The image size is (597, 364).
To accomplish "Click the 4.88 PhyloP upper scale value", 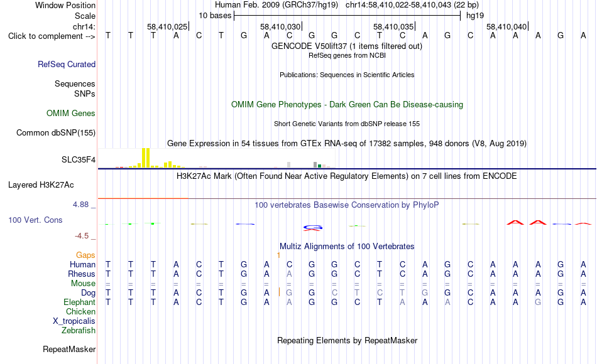I will tap(80, 205).
